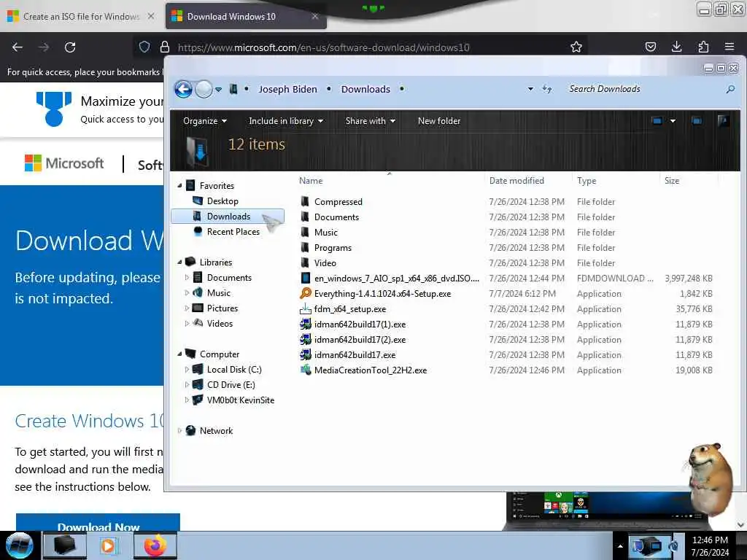Select Joseph Biden in the breadcrumb path

coord(287,89)
